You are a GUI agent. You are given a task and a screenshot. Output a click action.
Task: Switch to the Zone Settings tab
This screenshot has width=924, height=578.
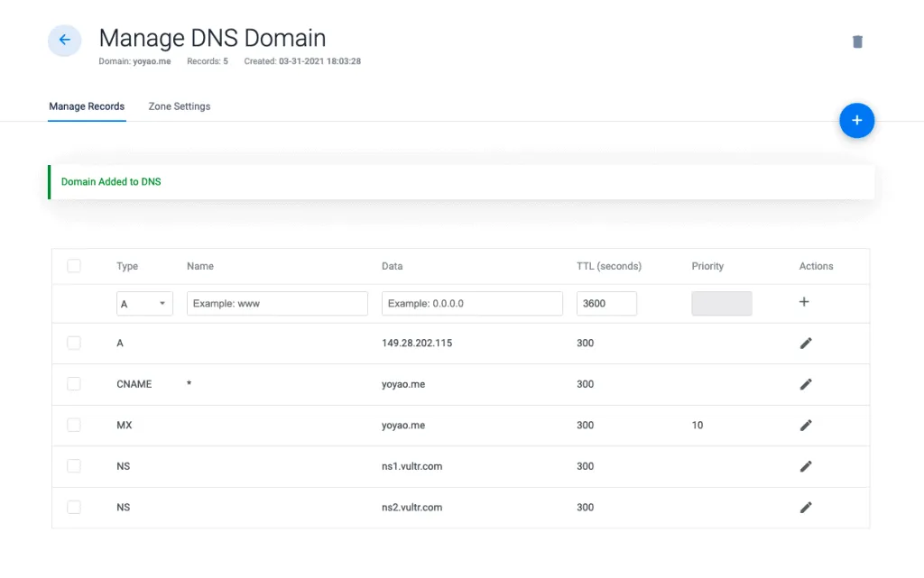(179, 106)
